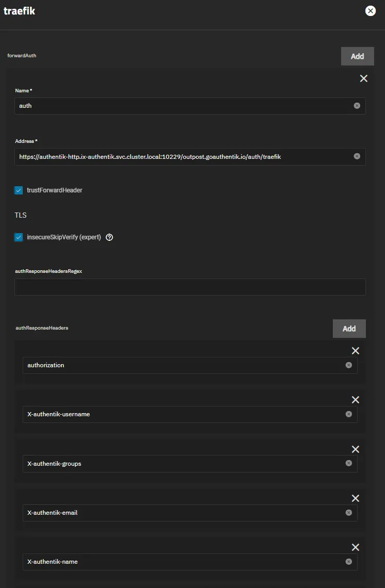Show help for insecureSkipVerify
385x588 pixels.
(109, 238)
